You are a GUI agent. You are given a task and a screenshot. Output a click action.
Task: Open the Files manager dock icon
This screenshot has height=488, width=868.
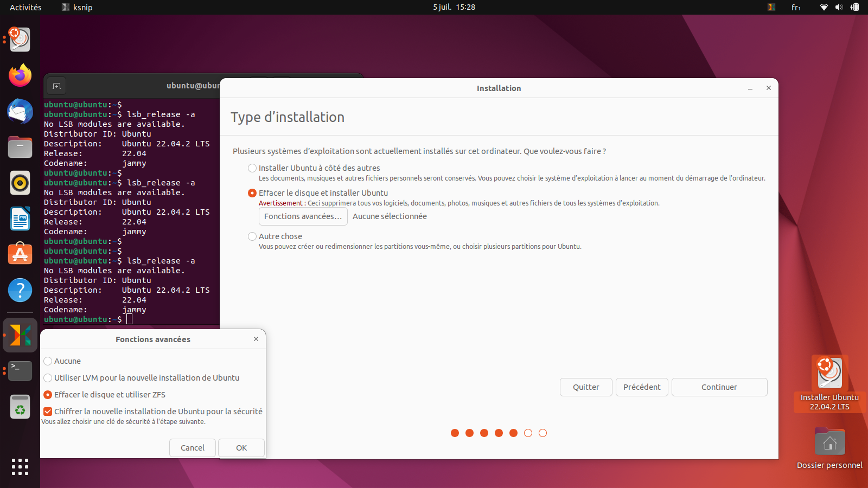click(x=20, y=147)
